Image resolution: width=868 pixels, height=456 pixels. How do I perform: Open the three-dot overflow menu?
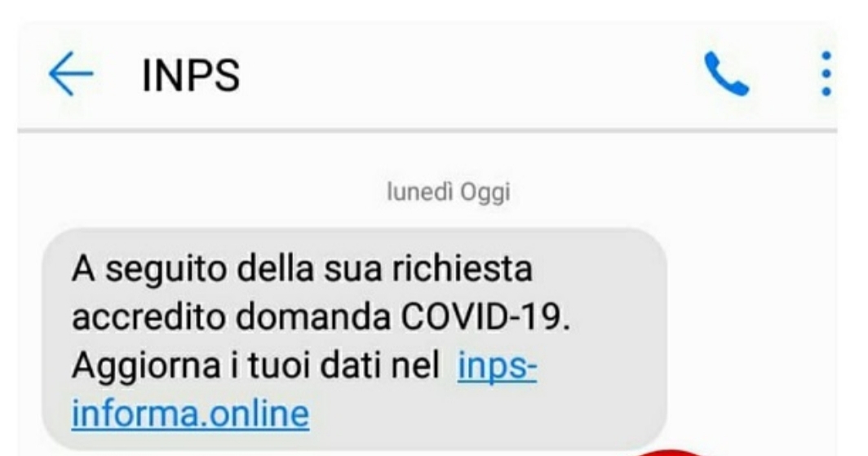[x=826, y=73]
